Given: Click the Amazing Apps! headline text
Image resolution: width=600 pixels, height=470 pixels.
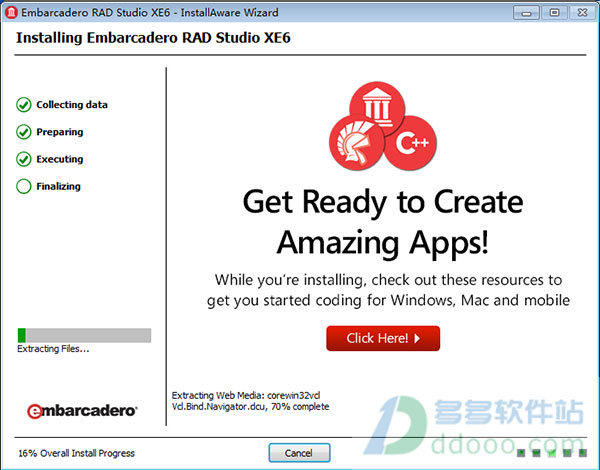Looking at the screenshot, I should [383, 243].
